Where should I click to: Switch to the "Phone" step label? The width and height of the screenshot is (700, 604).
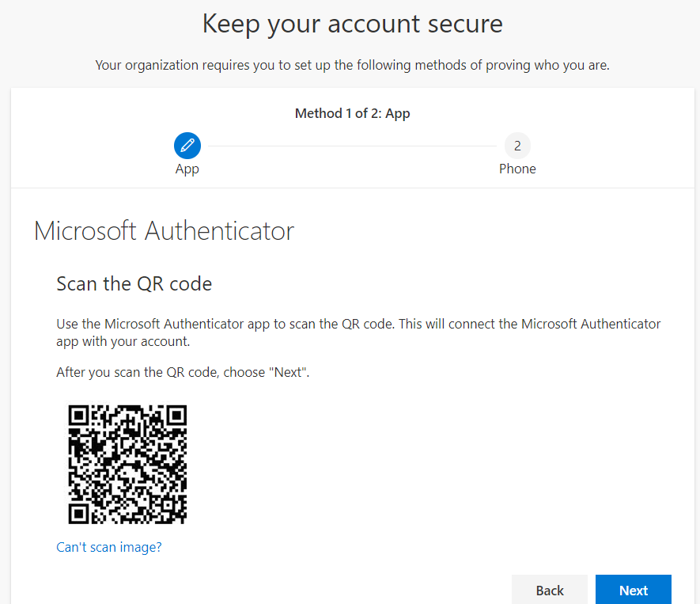517,169
